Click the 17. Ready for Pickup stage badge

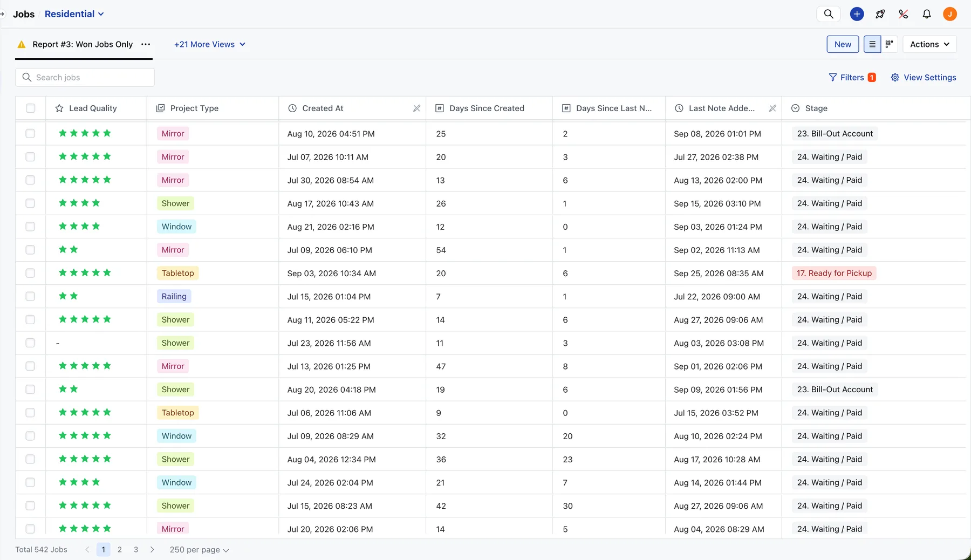[x=834, y=273]
